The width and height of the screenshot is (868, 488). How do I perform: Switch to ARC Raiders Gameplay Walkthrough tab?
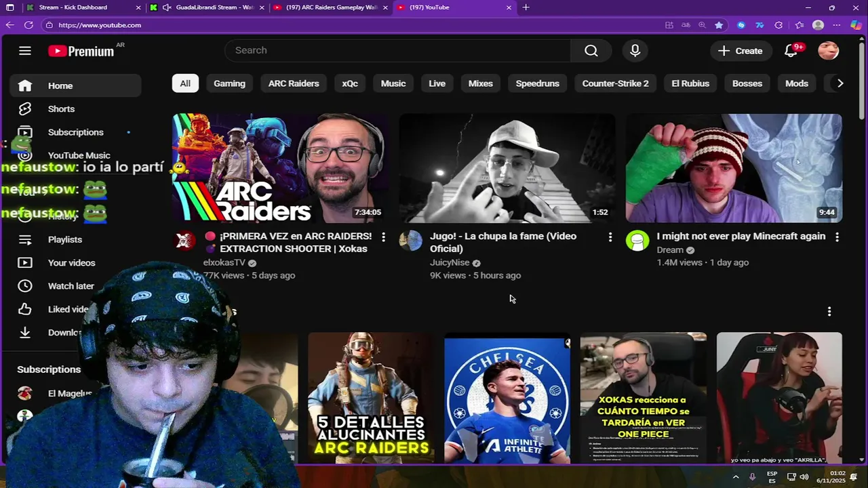tap(330, 7)
